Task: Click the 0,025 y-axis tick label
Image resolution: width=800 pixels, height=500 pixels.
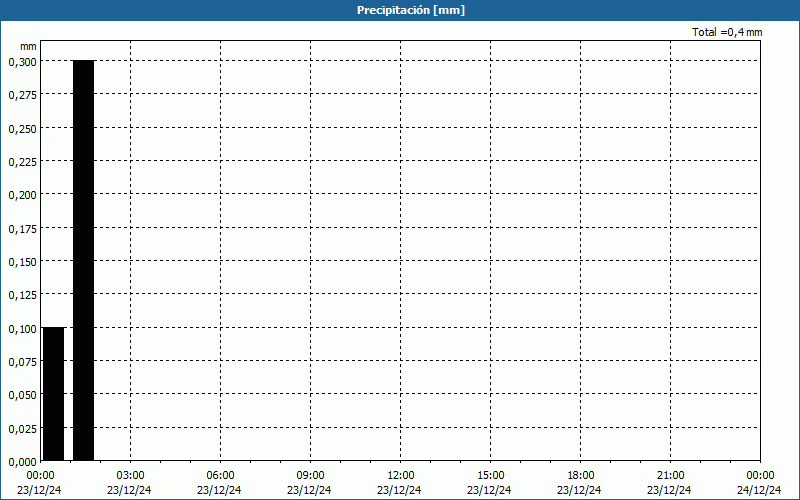Action: click(x=22, y=428)
